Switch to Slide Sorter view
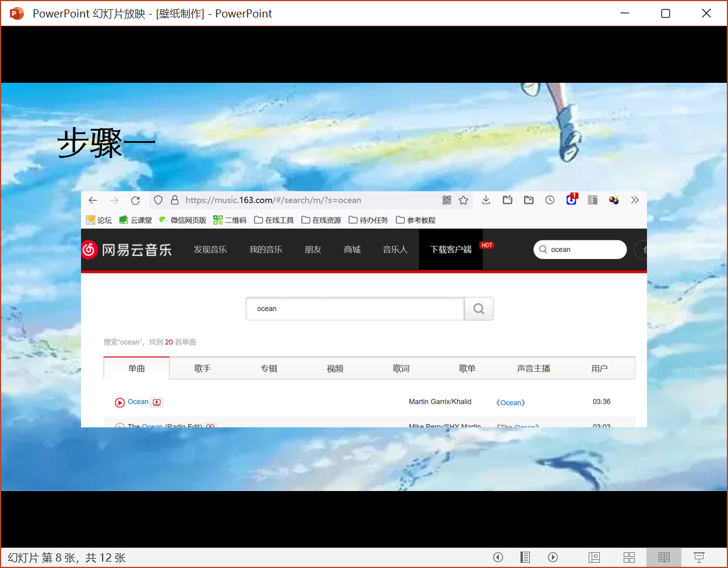 pos(629,557)
